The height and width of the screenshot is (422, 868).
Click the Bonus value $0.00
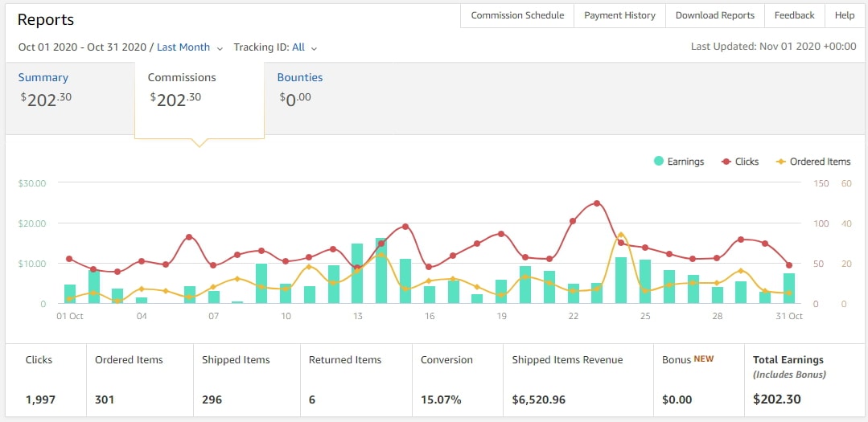676,399
